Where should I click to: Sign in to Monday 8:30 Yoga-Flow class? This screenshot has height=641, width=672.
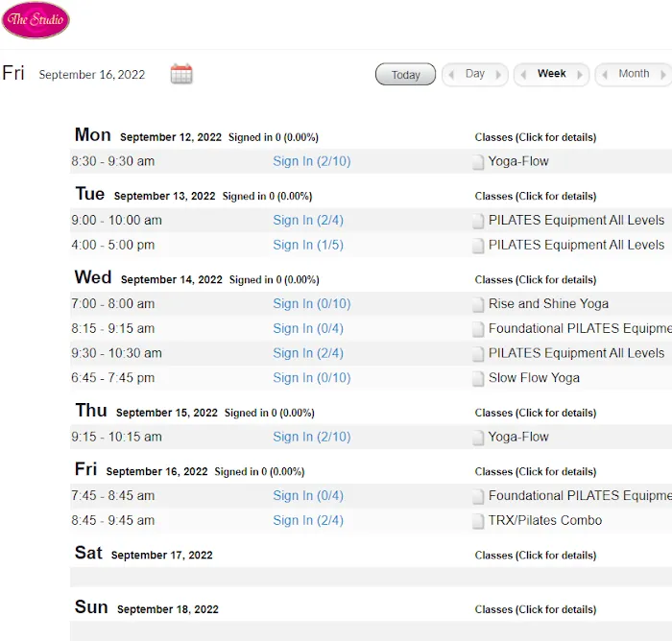[311, 161]
